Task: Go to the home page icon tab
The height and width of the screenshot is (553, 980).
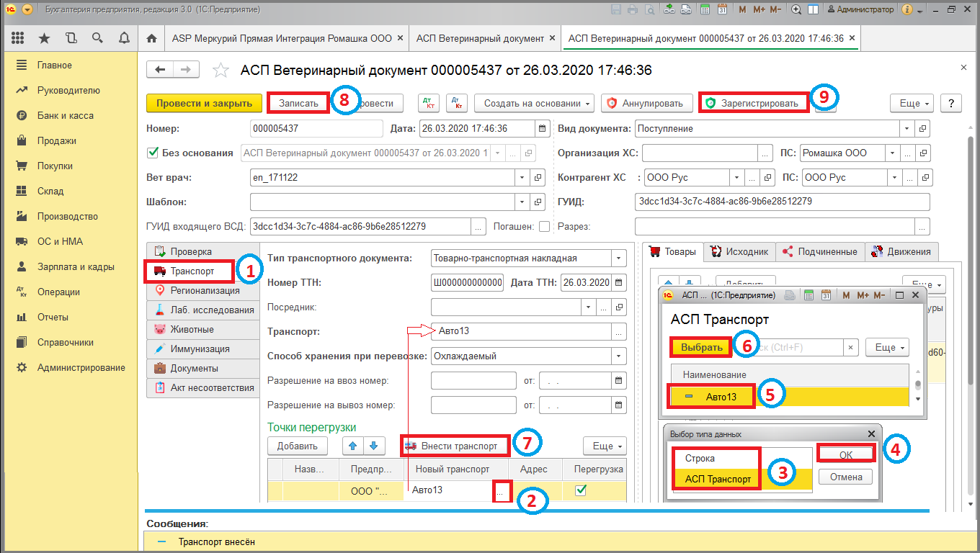Action: (x=151, y=38)
